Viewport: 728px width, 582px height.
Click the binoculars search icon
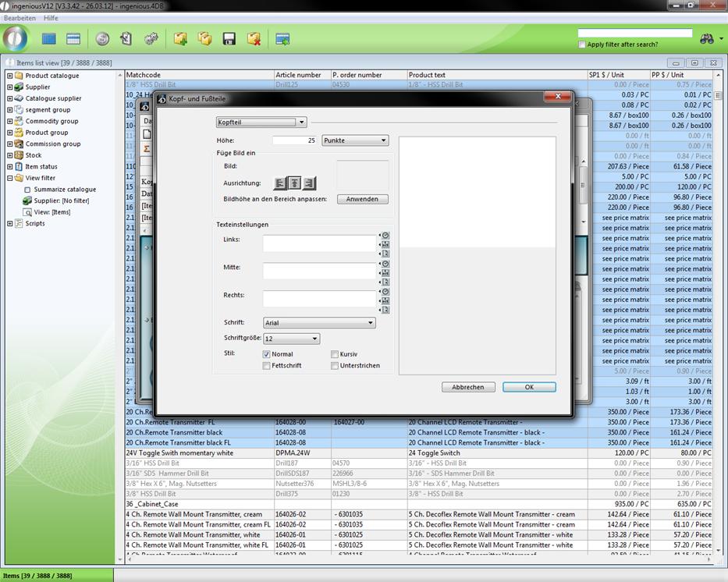point(707,38)
